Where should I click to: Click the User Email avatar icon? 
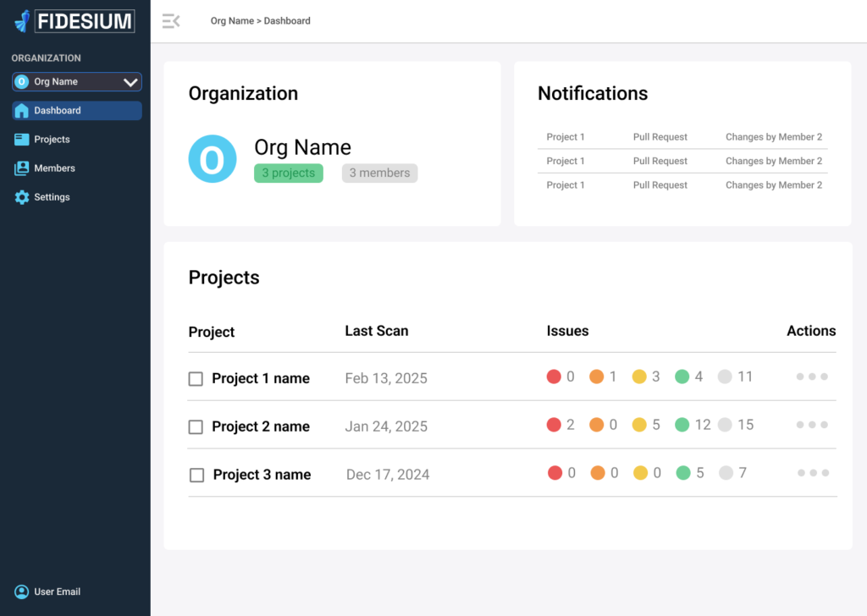click(21, 591)
